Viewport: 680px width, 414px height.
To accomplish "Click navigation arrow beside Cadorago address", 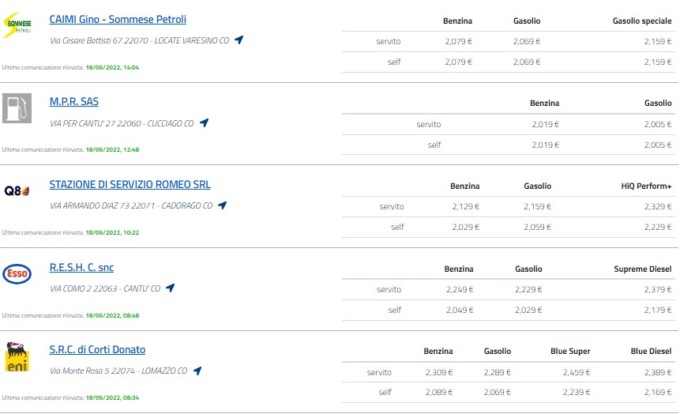I will tap(222, 205).
